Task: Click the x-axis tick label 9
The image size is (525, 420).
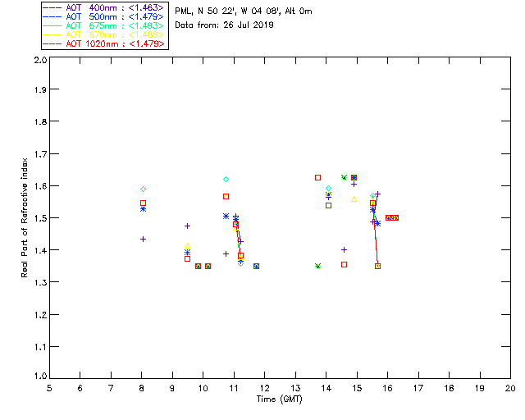Action: coord(172,388)
